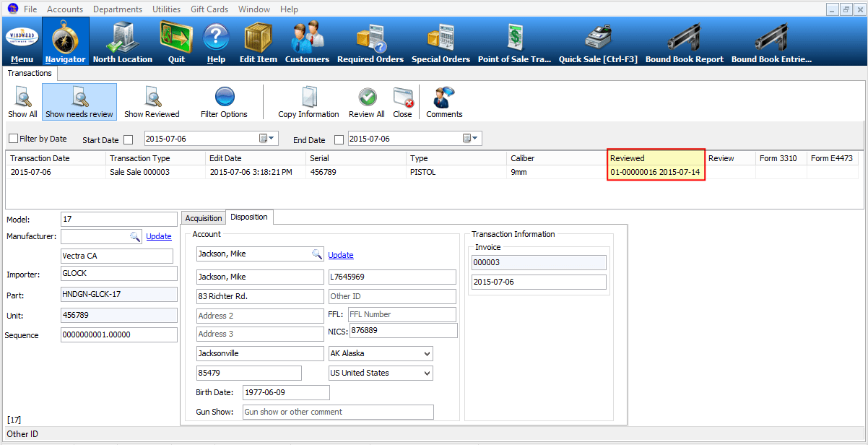
Task: Click the Reviewed column header
Action: pos(656,158)
